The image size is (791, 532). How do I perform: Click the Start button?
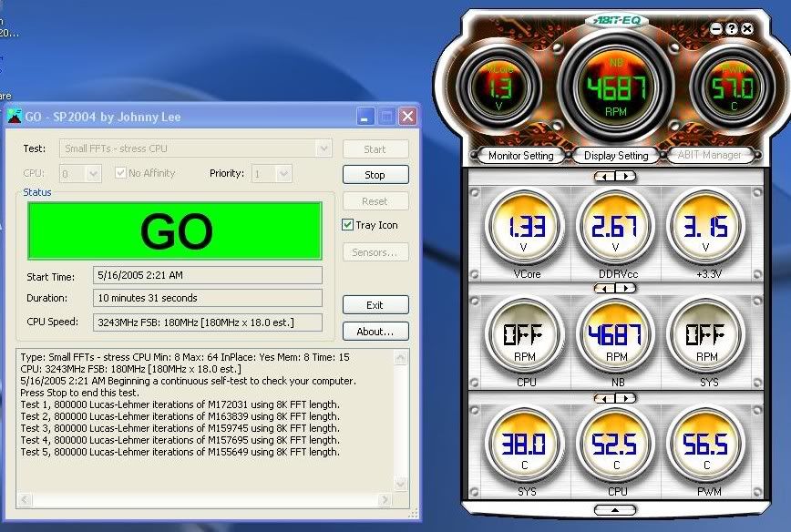pyautogui.click(x=375, y=149)
